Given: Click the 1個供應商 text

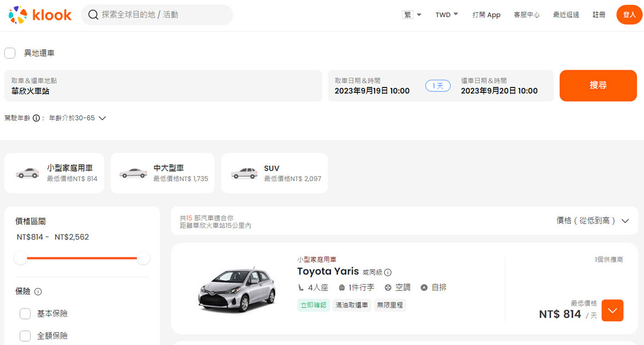Looking at the screenshot, I should [609, 260].
